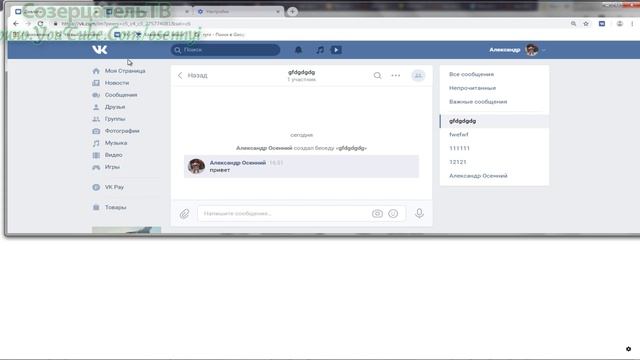
Task: Focus the Напишите сообщение input field
Action: coord(284,213)
